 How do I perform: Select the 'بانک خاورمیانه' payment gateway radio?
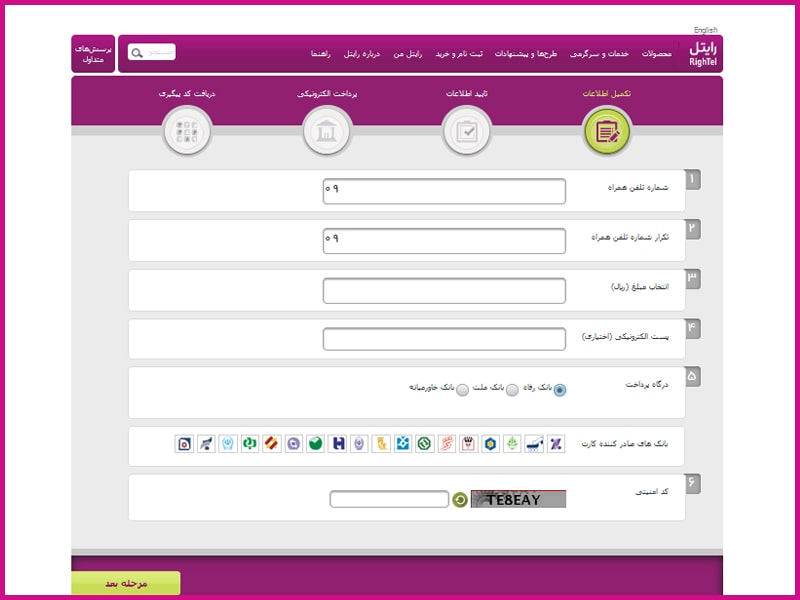(462, 390)
